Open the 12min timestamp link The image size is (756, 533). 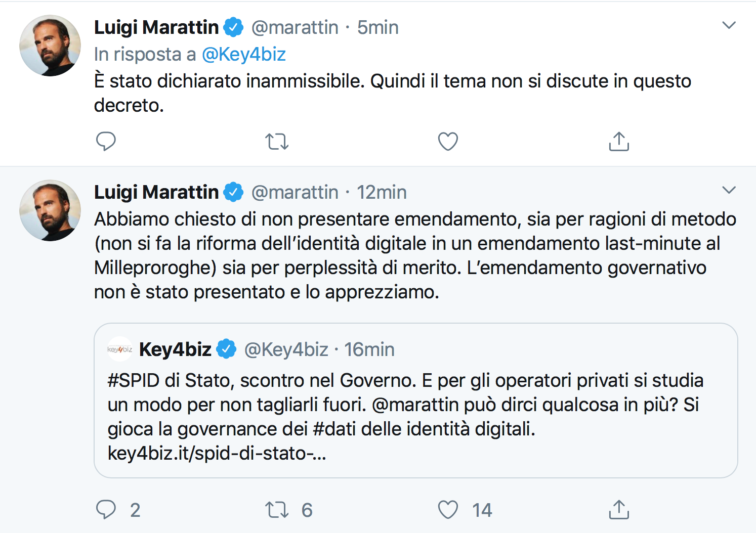382,192
